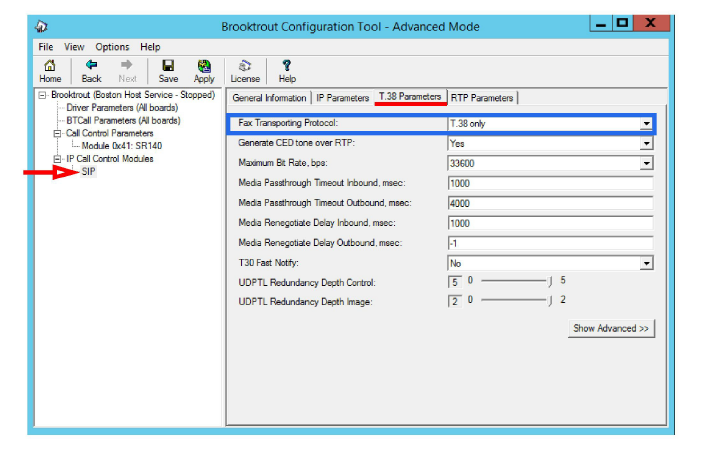Click Media Renegotiate Delay Inbound field

pyautogui.click(x=550, y=223)
